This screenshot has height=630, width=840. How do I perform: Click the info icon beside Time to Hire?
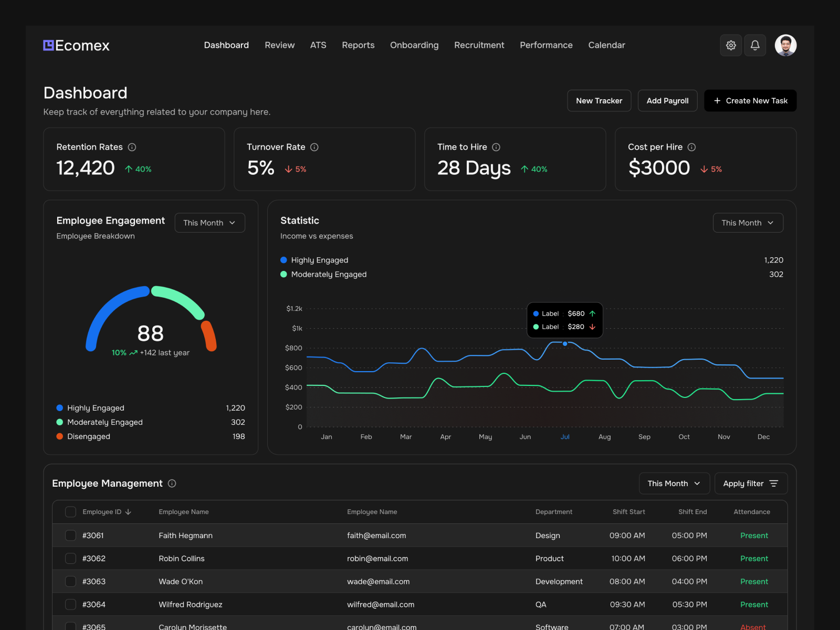click(496, 148)
